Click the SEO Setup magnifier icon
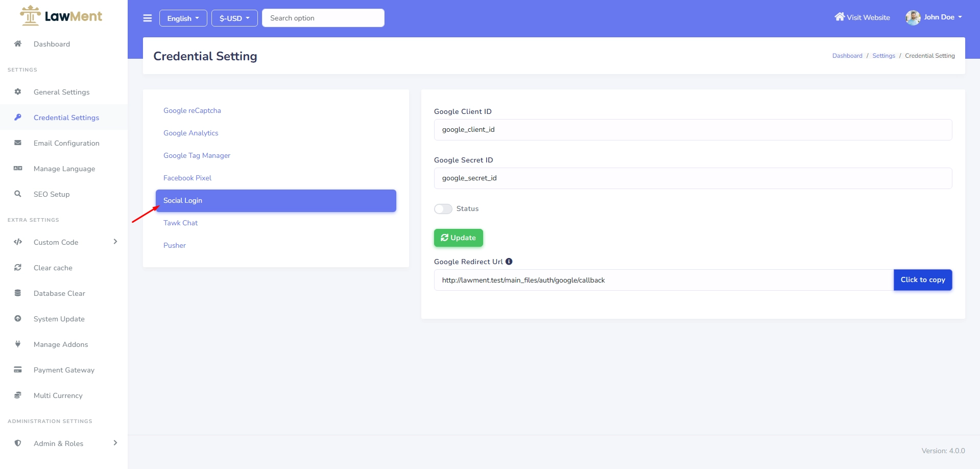980x469 pixels. [x=18, y=194]
